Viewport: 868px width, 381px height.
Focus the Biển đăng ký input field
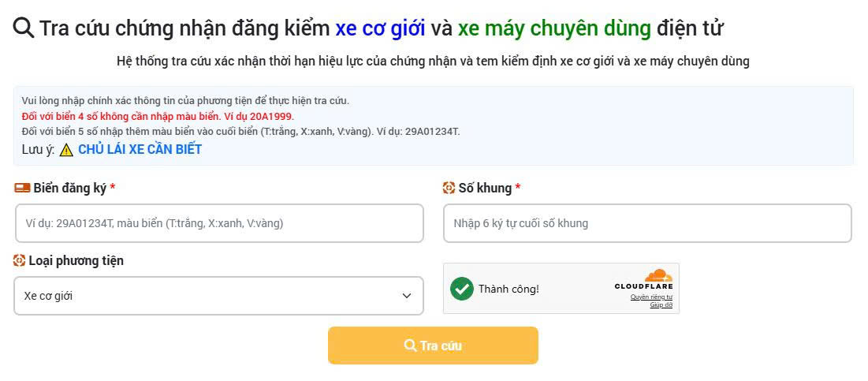tap(219, 223)
